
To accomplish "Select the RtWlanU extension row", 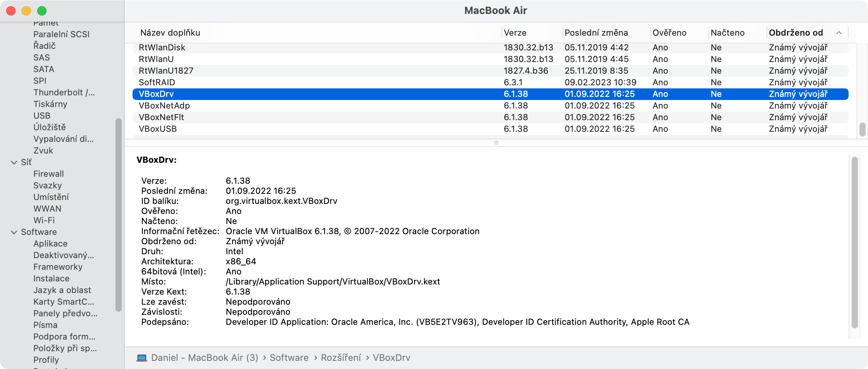I will [490, 59].
